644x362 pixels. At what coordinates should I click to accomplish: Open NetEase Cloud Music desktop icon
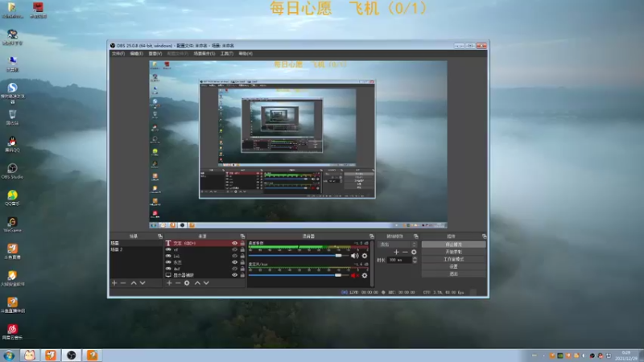tap(12, 332)
